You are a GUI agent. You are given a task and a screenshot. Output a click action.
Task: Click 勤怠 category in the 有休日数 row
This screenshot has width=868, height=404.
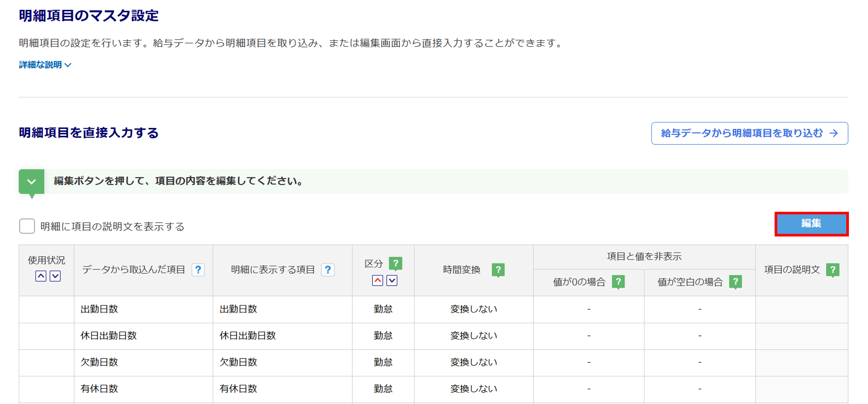[x=383, y=389]
